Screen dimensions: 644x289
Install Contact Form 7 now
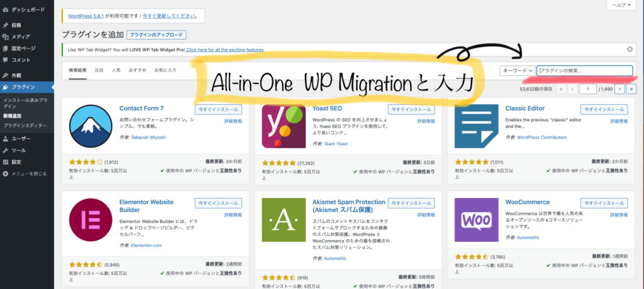[218, 109]
